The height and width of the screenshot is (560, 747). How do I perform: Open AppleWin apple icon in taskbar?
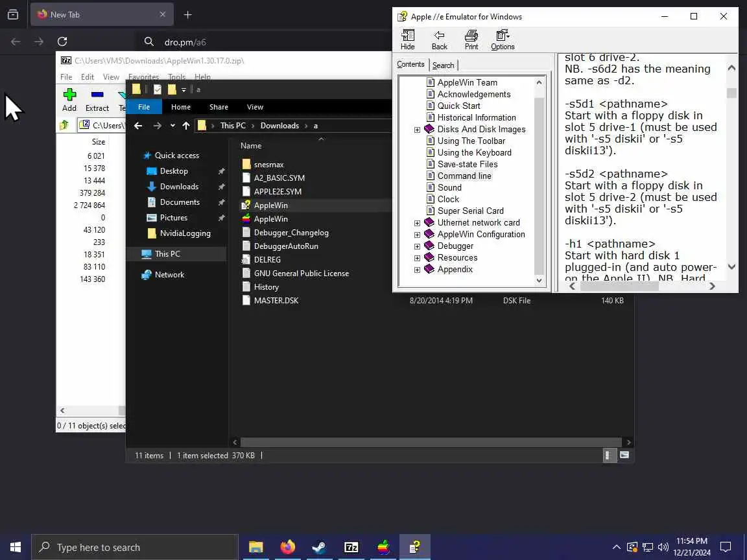(x=383, y=547)
